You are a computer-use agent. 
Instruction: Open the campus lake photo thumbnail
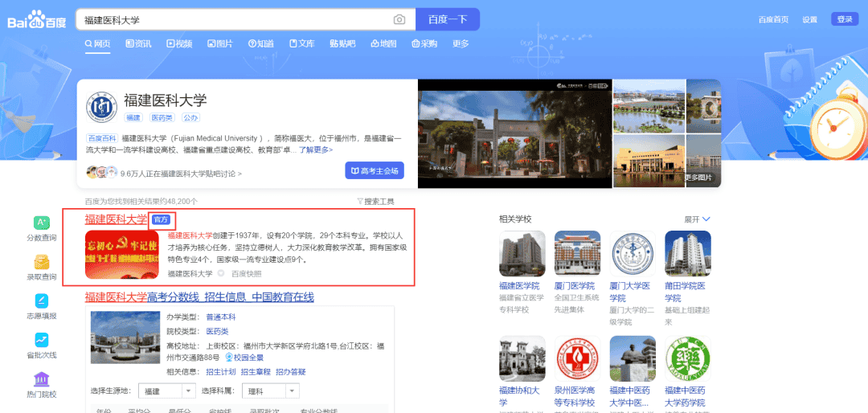coord(649,106)
